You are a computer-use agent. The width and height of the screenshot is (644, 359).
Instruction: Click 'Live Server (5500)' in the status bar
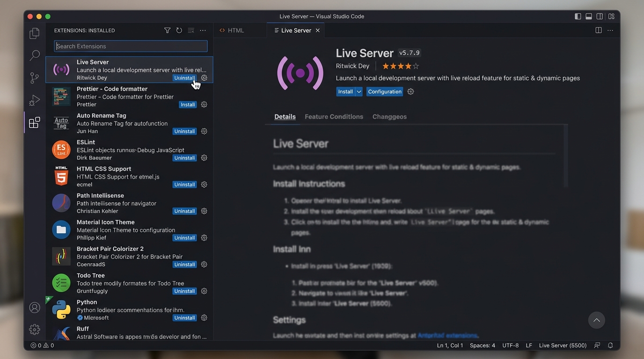coord(563,345)
